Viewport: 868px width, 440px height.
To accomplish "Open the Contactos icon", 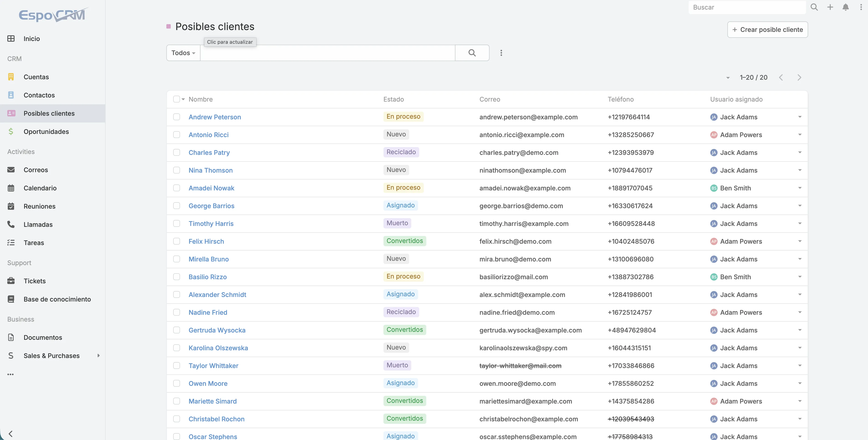I will [11, 95].
